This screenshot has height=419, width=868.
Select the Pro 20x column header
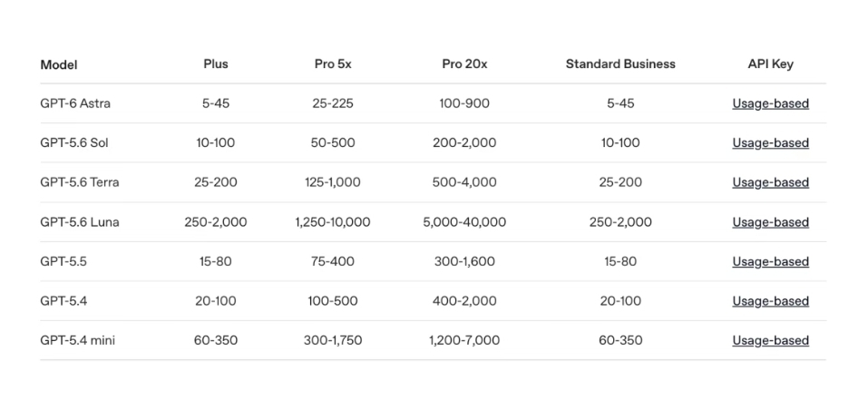click(x=464, y=64)
